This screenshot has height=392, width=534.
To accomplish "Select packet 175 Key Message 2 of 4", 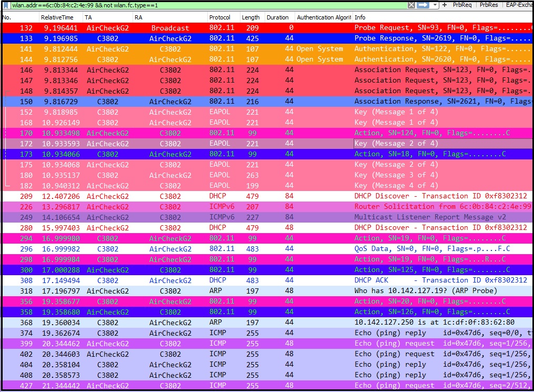I will point(267,165).
